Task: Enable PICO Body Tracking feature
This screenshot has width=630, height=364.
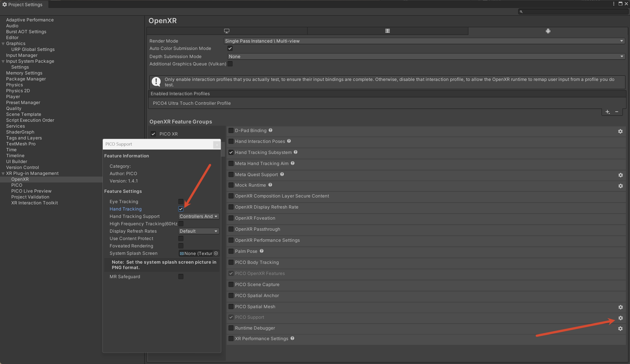Action: point(231,262)
